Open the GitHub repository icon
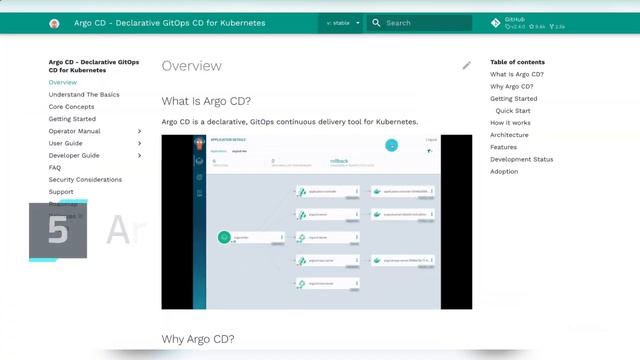Image resolution: width=640 pixels, height=360 pixels. [x=496, y=23]
